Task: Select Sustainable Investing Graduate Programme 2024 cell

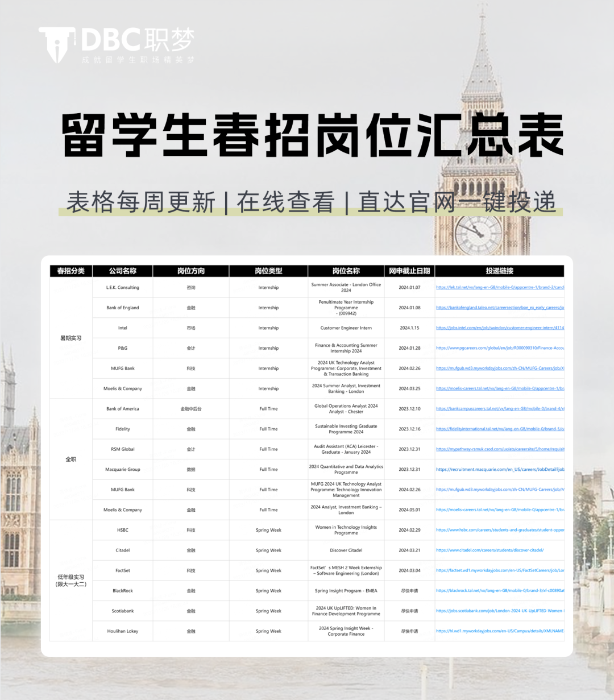Action: pos(346,429)
